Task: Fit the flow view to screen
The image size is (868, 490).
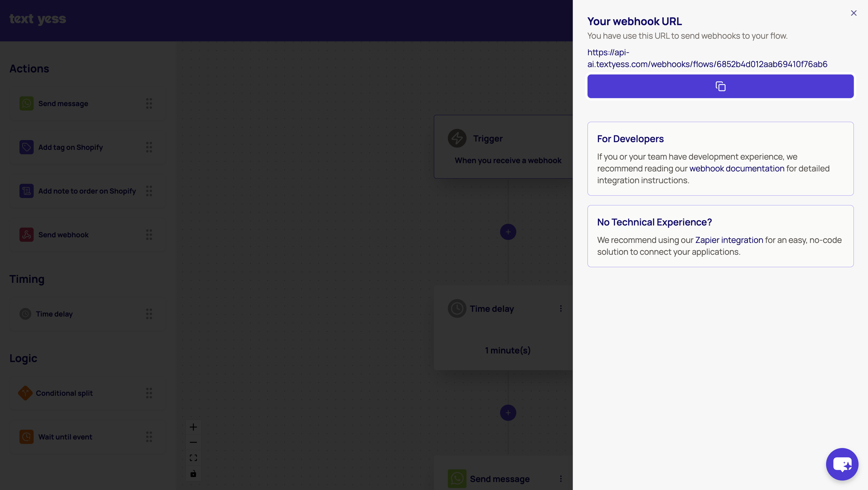Action: (x=193, y=458)
